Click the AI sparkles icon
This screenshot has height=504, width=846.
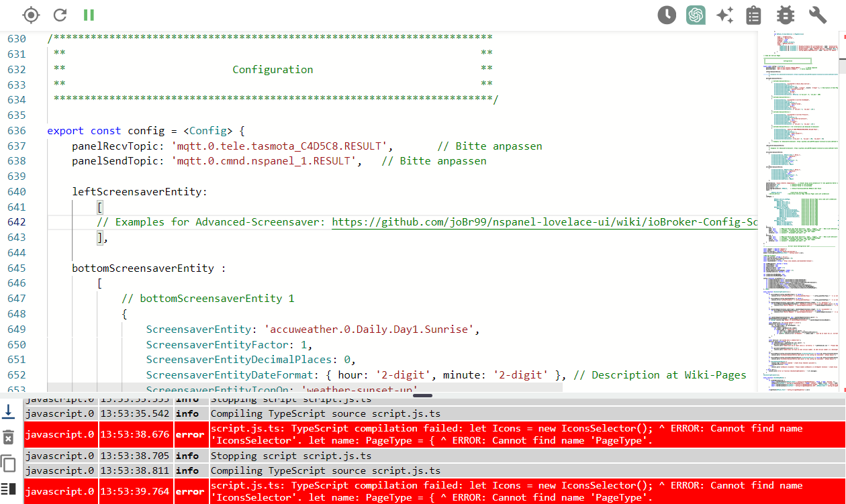click(x=724, y=15)
